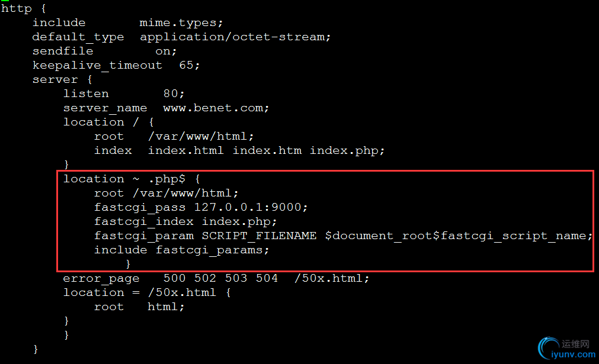Click 'location ~ .php$ {' line
599x364 pixels.
pos(132,179)
